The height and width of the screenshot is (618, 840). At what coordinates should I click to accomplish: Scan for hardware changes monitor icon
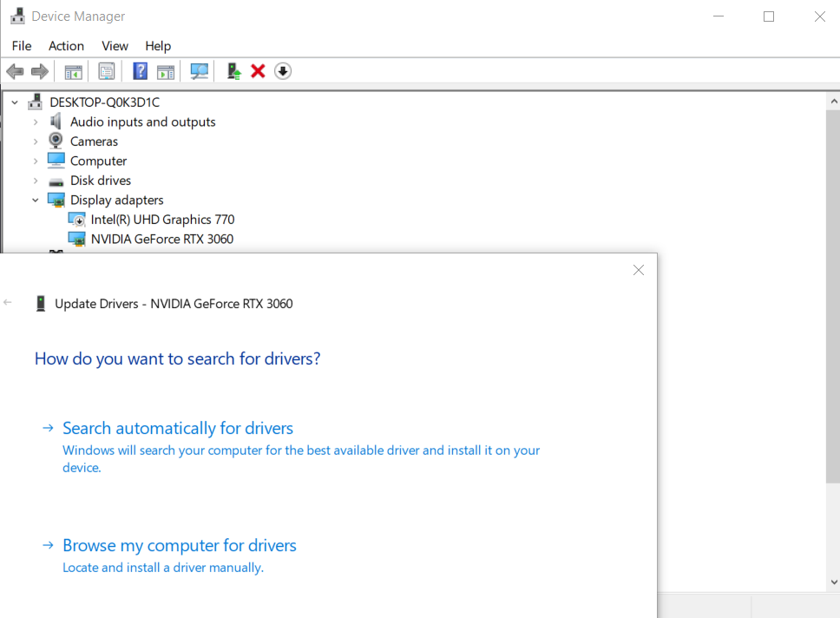(x=199, y=71)
